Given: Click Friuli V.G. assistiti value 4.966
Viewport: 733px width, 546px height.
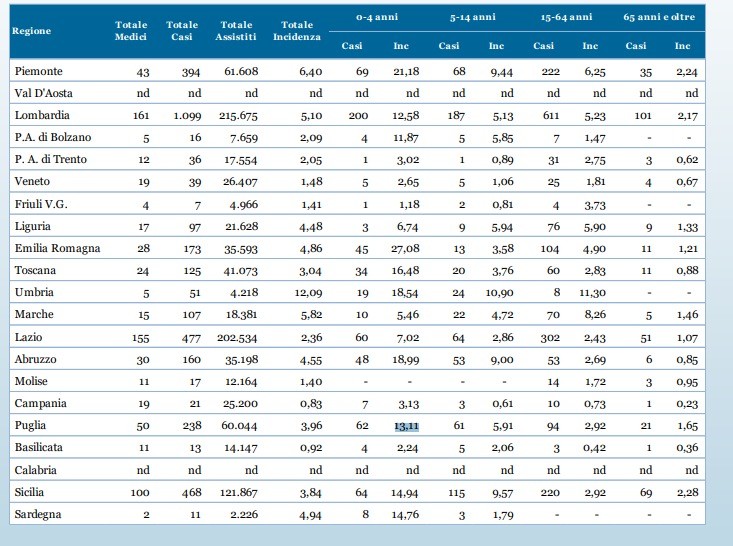Looking at the screenshot, I should (244, 205).
